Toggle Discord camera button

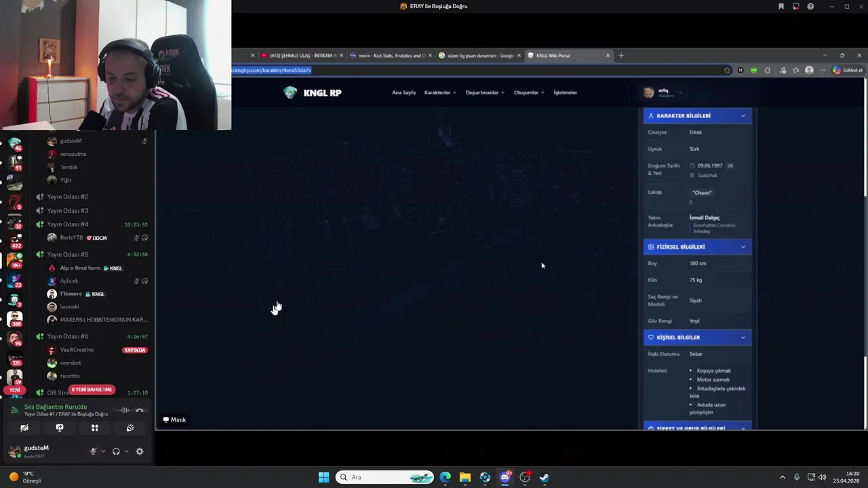(x=24, y=428)
